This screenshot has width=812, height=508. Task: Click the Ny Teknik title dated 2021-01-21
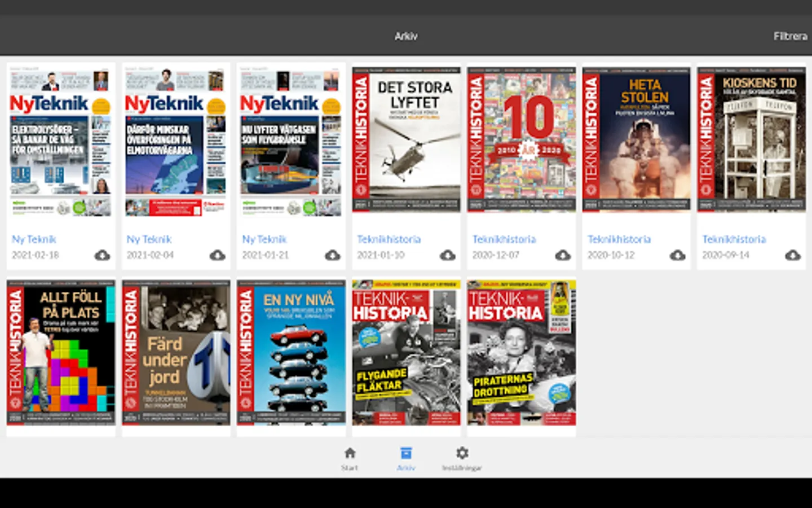pos(264,239)
